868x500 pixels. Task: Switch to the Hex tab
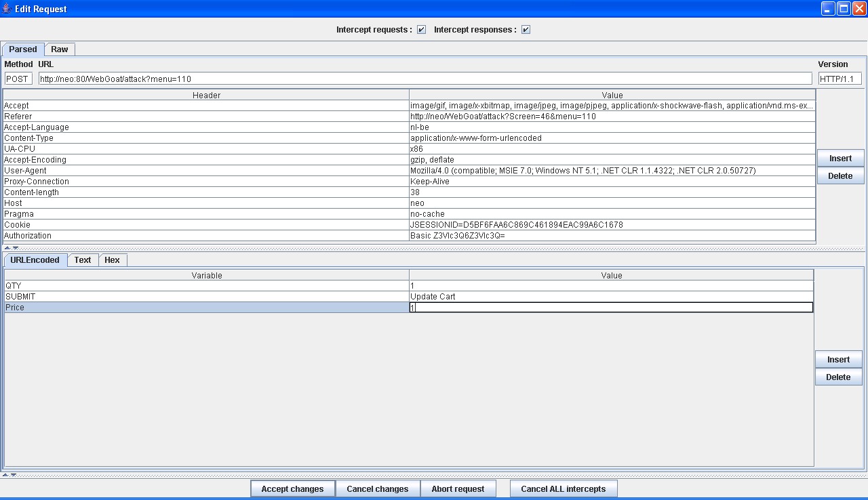[112, 260]
